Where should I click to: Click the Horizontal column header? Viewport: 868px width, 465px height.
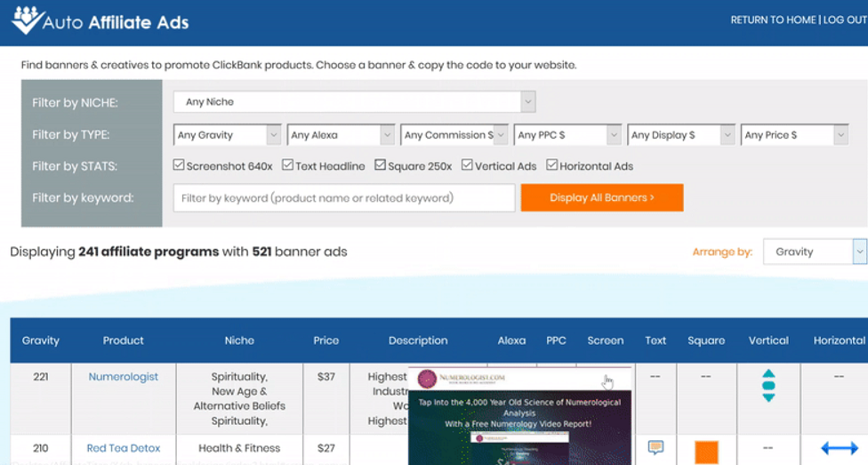coord(840,341)
